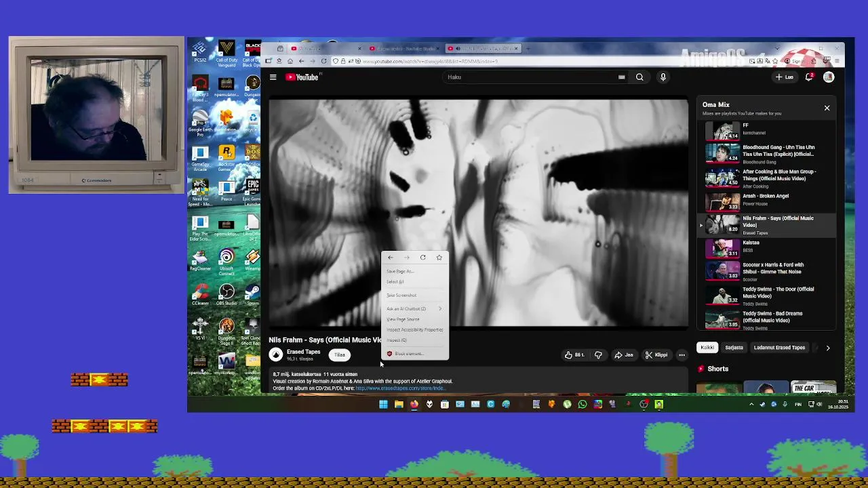The width and height of the screenshot is (868, 488).
Task: Open Kaistaa by BESS in playlist
Action: coord(766,248)
